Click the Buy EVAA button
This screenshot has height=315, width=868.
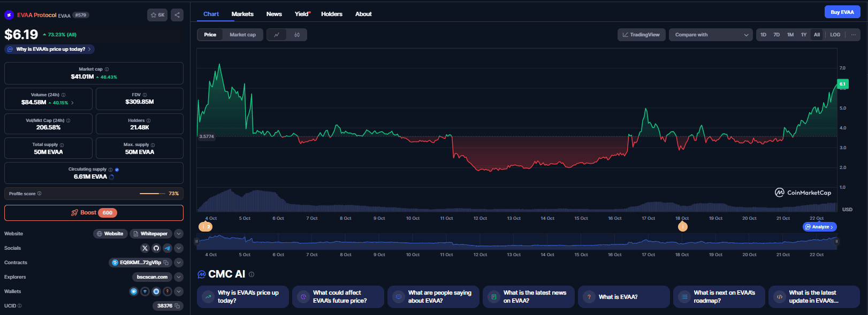point(842,12)
